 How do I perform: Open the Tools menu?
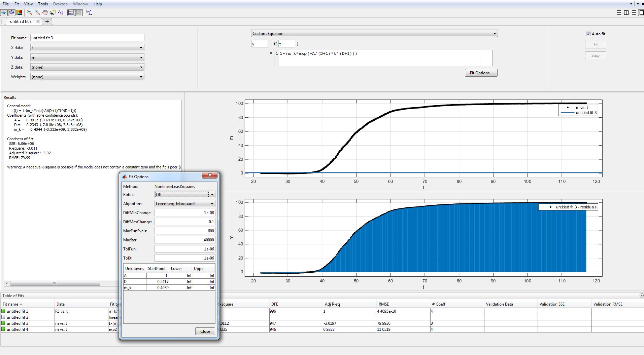click(43, 4)
